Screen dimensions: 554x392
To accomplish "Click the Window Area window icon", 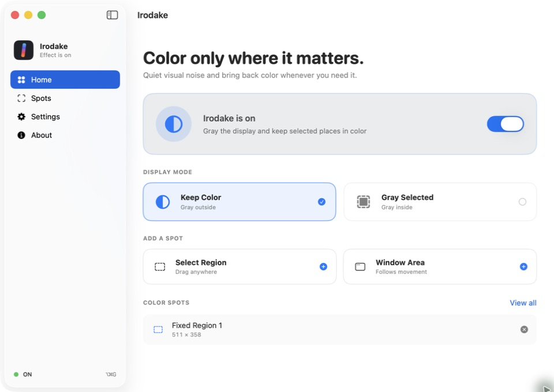I will pos(360,267).
